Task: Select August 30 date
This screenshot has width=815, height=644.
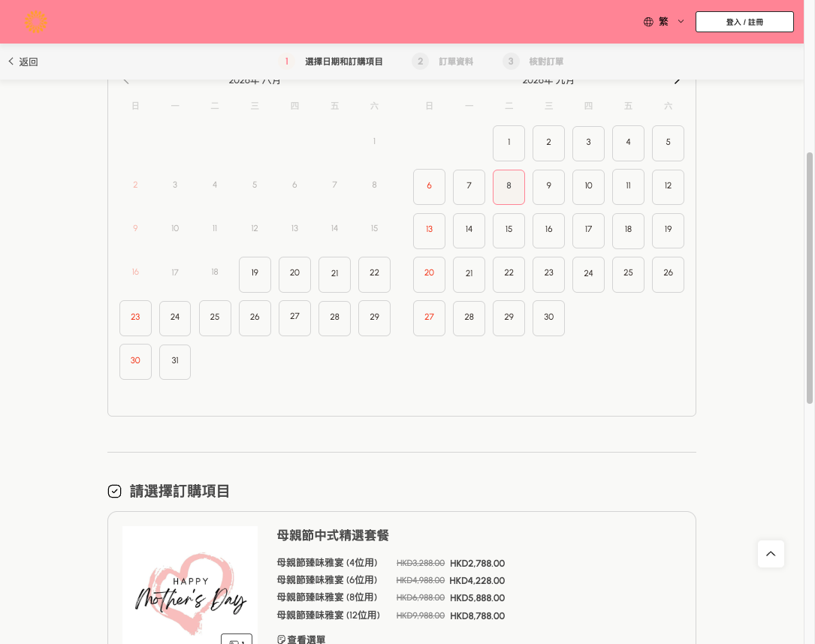Action: point(135,362)
